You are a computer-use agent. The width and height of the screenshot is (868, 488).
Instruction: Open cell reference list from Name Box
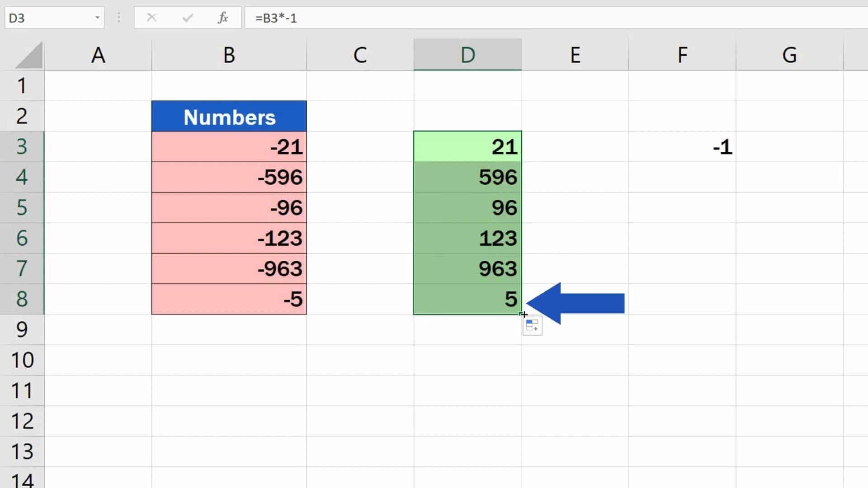[x=97, y=18]
